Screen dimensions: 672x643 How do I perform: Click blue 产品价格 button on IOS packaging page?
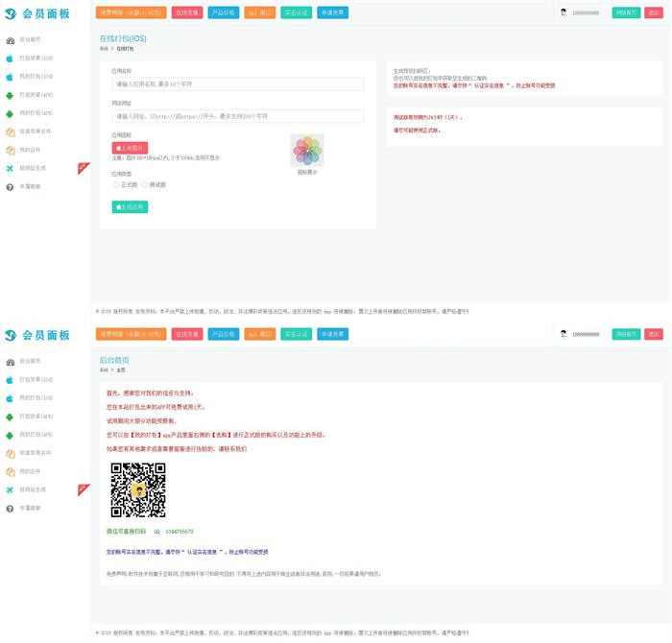[x=224, y=12]
